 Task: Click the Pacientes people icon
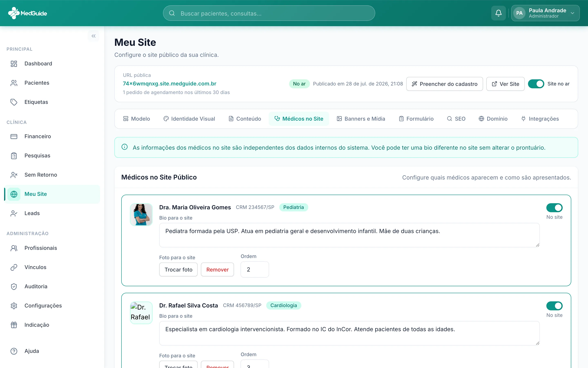pos(14,83)
